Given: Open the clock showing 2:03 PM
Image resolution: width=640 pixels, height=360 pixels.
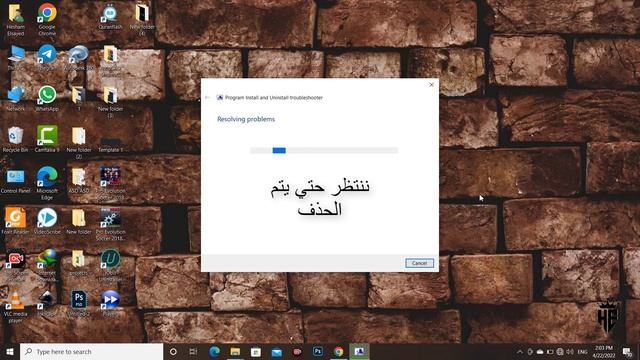Looking at the screenshot, I should [604, 351].
